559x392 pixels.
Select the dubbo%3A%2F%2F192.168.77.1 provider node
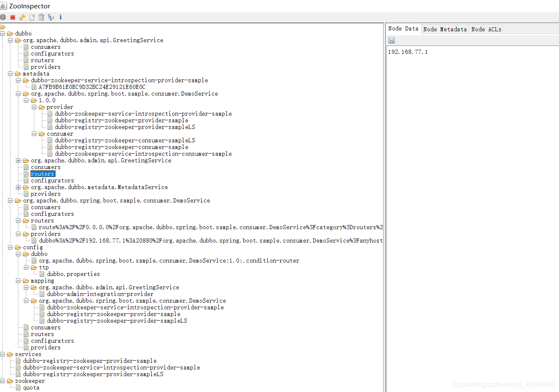(x=211, y=240)
